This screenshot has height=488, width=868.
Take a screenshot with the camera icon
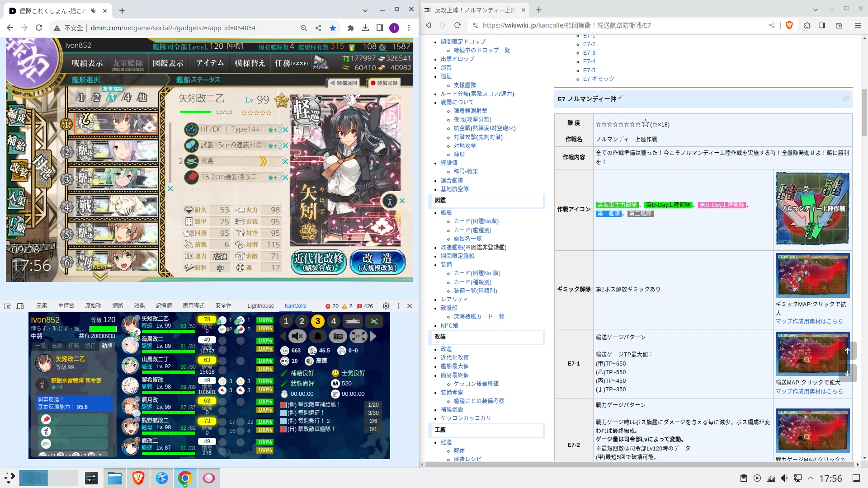pos(338,336)
